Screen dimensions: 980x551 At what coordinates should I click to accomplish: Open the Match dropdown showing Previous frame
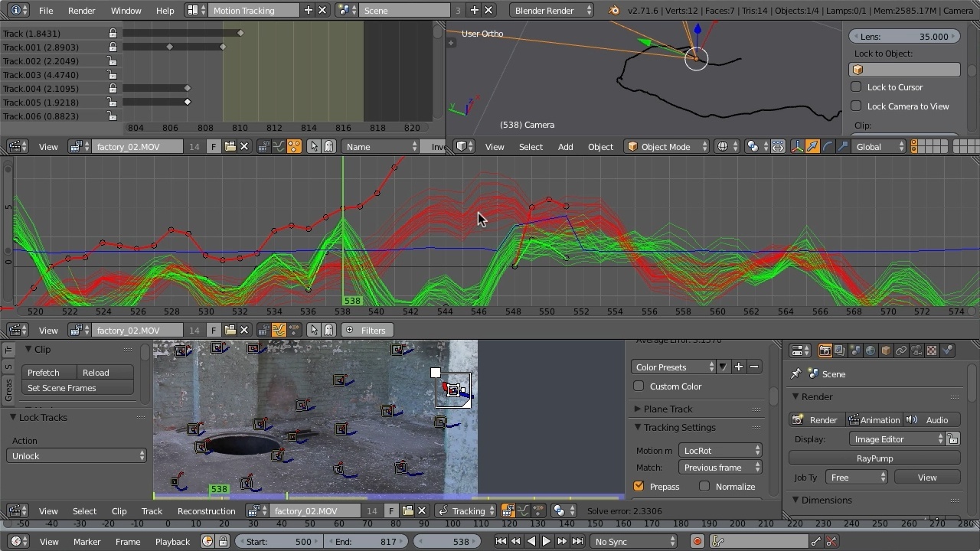coord(720,467)
